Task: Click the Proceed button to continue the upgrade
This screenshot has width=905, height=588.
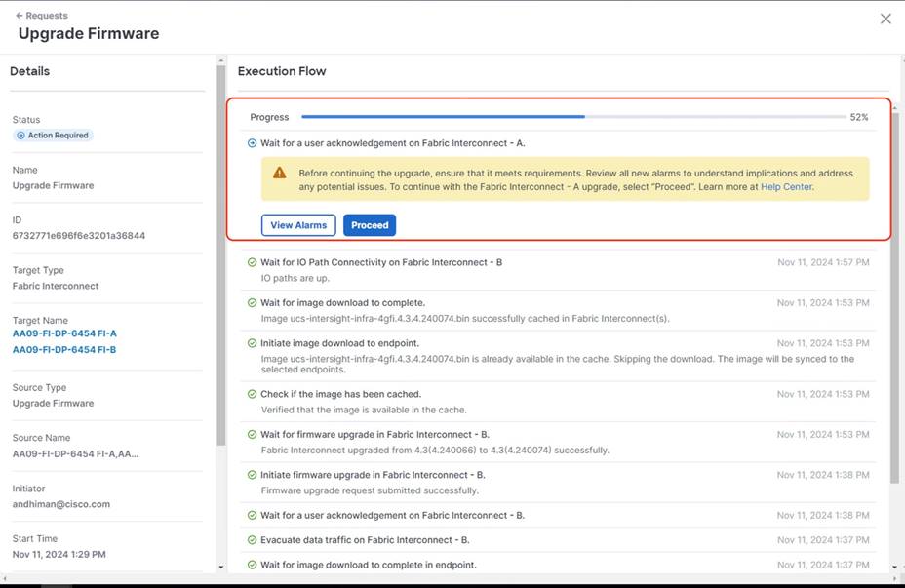Action: click(x=370, y=225)
